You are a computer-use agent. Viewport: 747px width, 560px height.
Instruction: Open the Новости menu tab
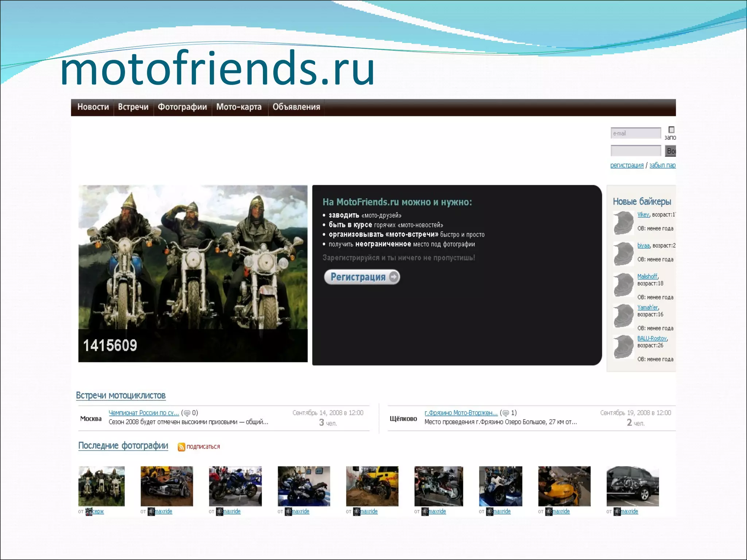93,107
